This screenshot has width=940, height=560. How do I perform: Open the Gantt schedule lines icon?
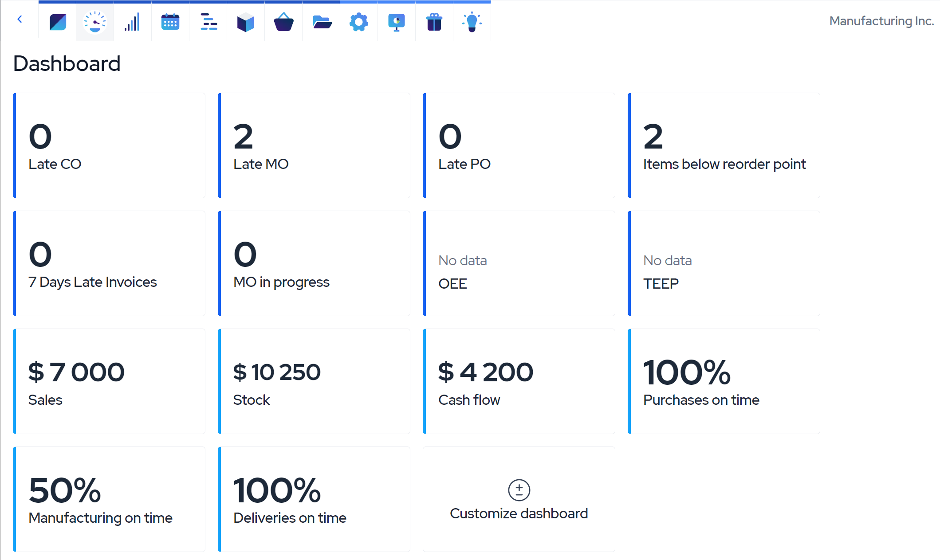(208, 22)
